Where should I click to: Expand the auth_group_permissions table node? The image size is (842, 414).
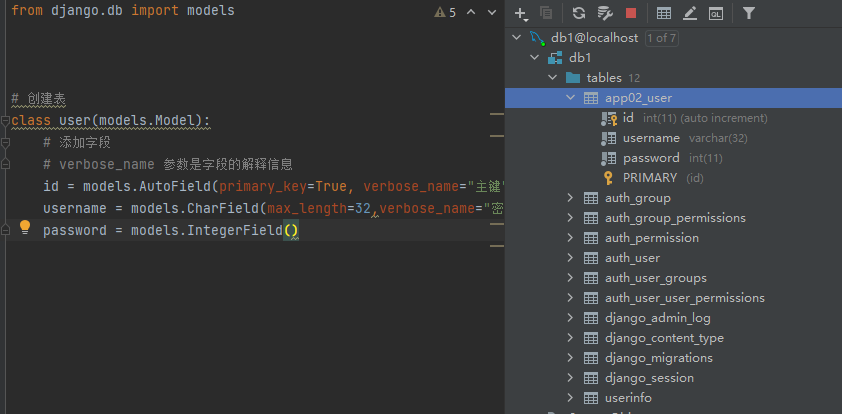point(570,218)
